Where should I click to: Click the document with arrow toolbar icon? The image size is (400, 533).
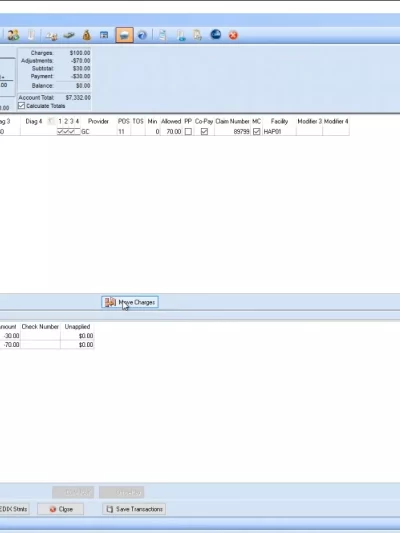pyautogui.click(x=197, y=35)
